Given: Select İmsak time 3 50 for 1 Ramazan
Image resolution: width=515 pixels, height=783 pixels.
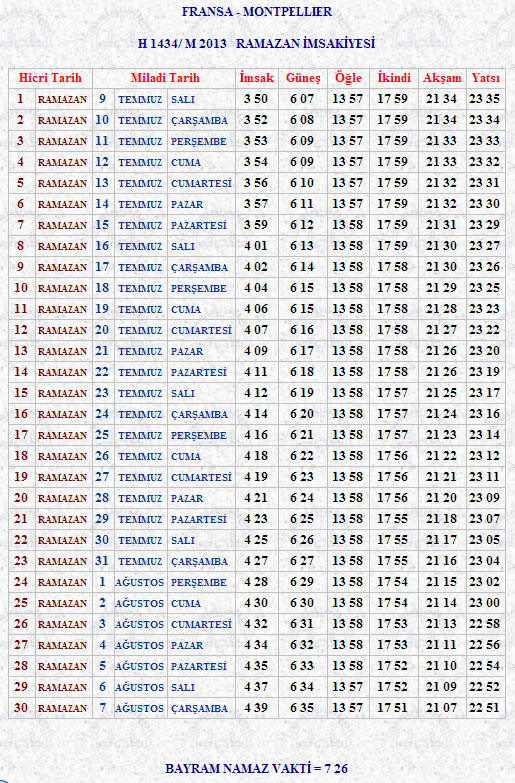Looking at the screenshot, I should point(256,99).
